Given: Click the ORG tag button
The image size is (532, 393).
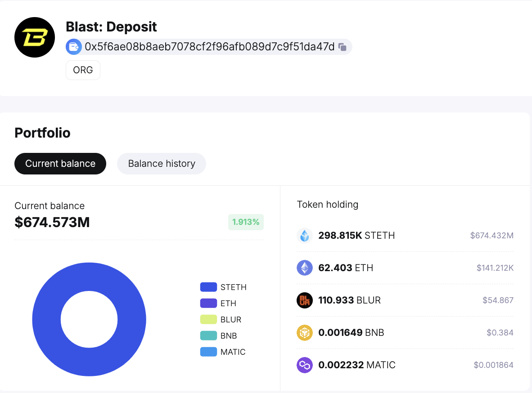Looking at the screenshot, I should (x=83, y=70).
